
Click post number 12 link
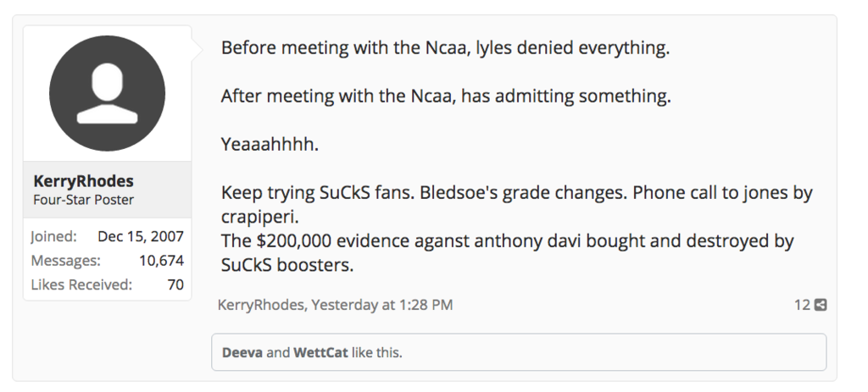(x=802, y=305)
